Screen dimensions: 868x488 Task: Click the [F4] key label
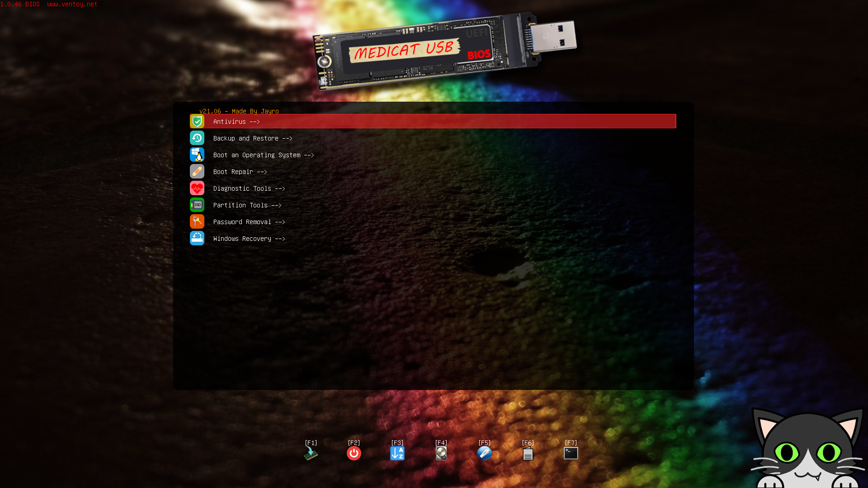click(x=441, y=443)
